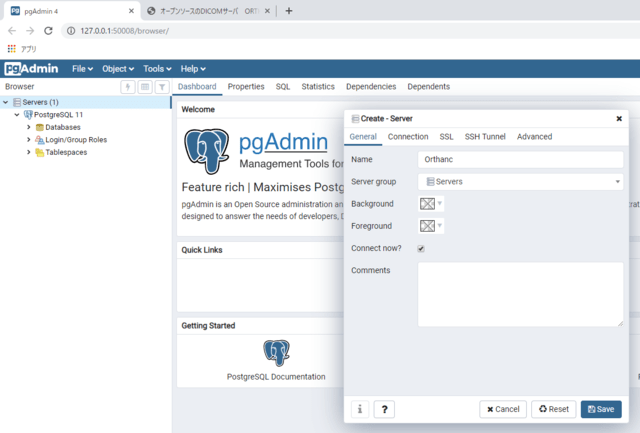The image size is (640, 433).
Task: Open the Tools menu
Action: point(158,69)
